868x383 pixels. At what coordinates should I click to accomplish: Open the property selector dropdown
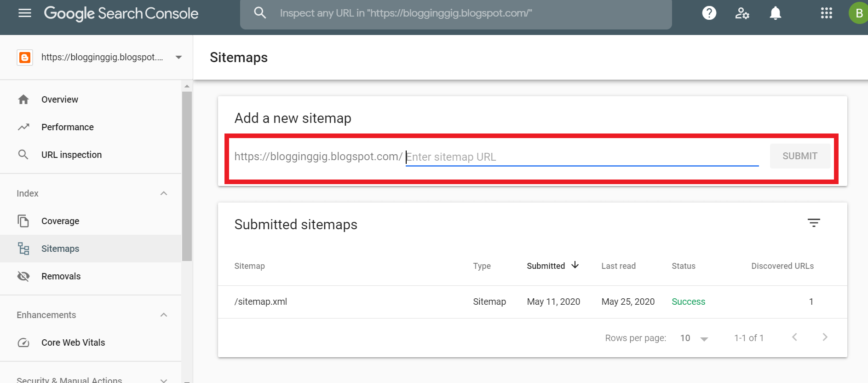[179, 58]
